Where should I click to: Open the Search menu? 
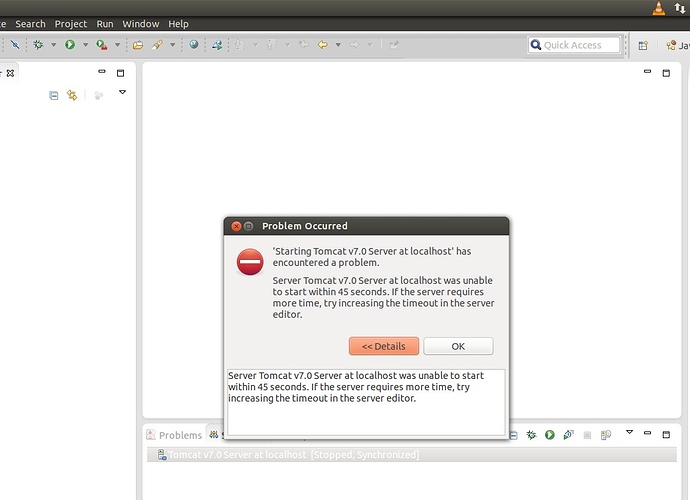tap(30, 24)
